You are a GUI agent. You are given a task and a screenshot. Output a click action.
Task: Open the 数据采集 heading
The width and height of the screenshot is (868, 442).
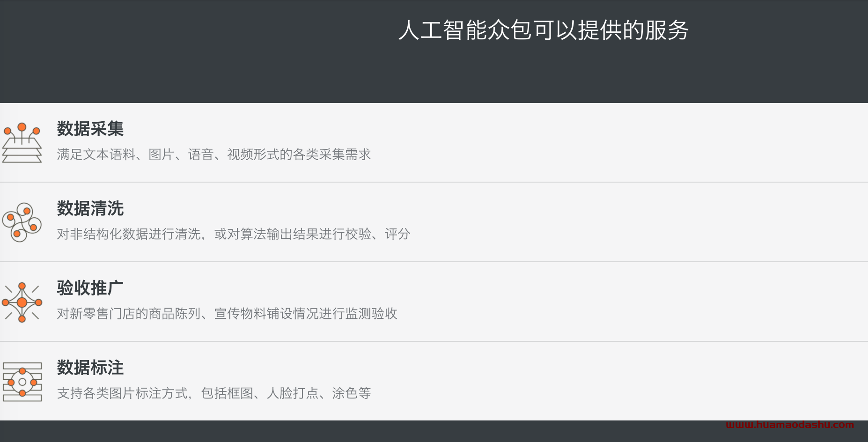90,129
